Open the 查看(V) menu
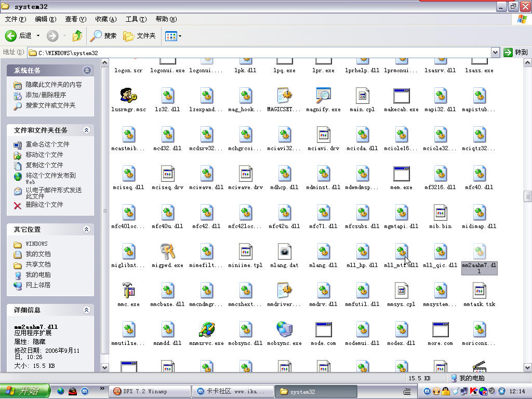 point(75,19)
